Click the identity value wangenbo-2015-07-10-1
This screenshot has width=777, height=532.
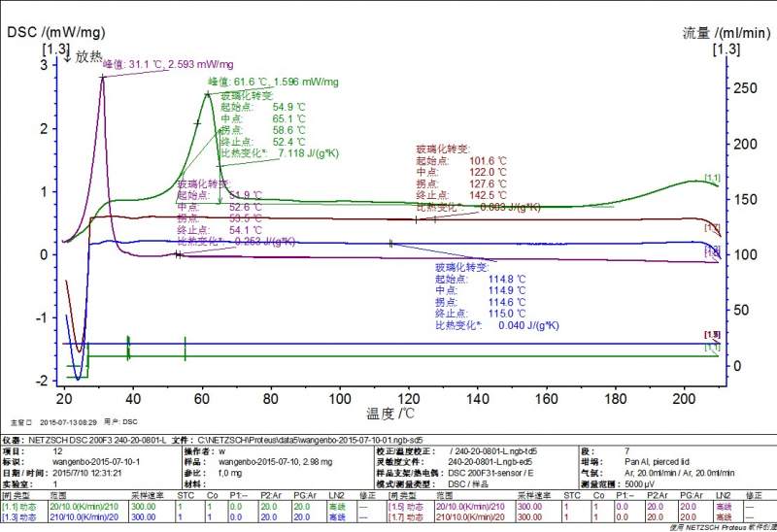pyautogui.click(x=96, y=462)
